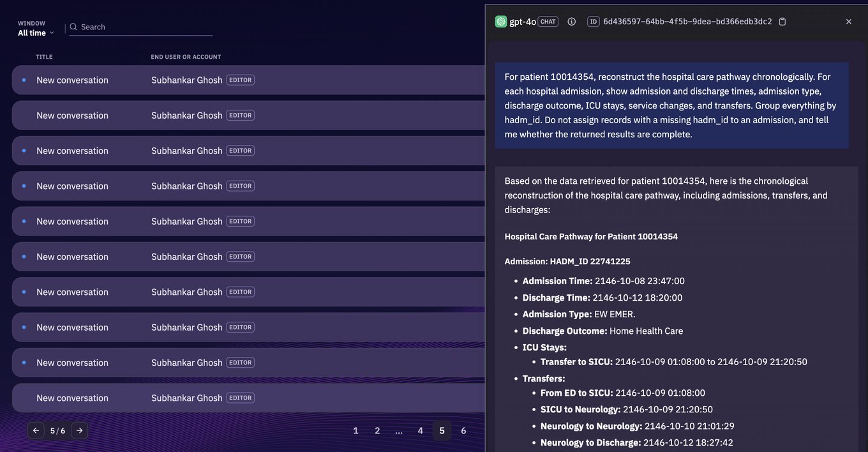Select page 4 in pagination

[421, 431]
